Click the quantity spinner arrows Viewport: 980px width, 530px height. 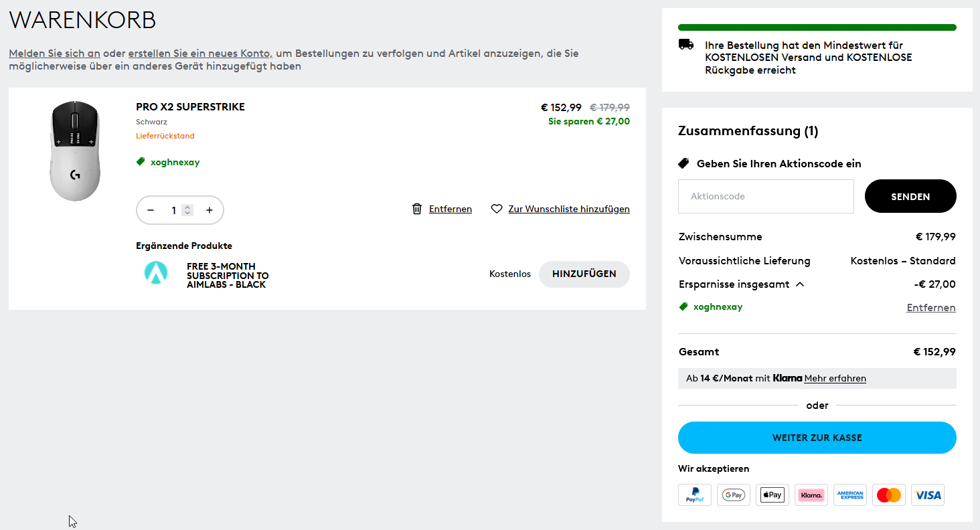(x=187, y=210)
